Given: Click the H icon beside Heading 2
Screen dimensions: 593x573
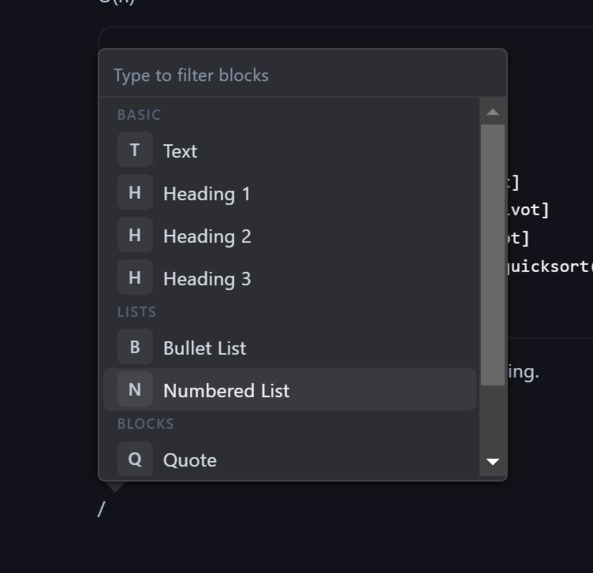Looking at the screenshot, I should tap(135, 235).
